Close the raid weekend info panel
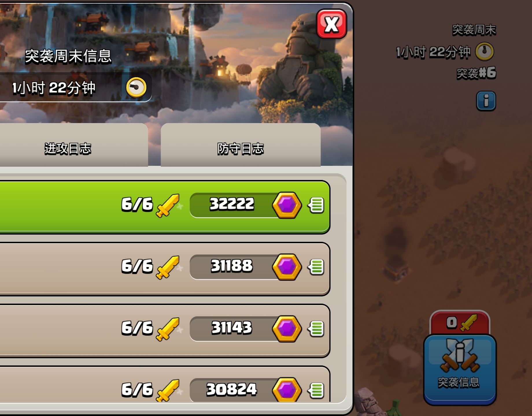532x416 pixels. [331, 24]
